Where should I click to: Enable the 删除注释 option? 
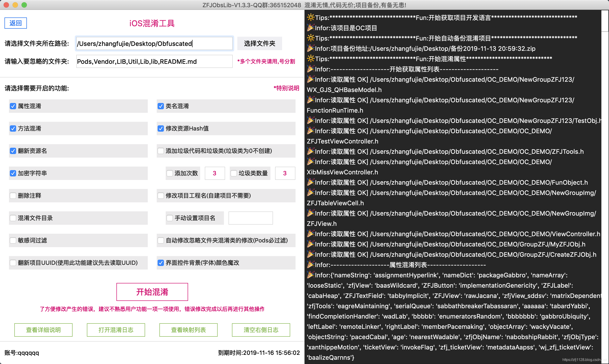coord(13,195)
